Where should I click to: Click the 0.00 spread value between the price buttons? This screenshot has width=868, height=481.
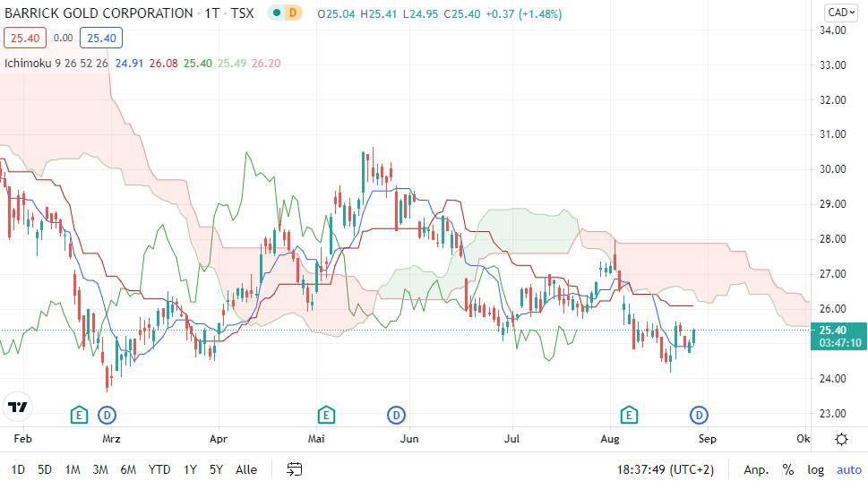pyautogui.click(x=63, y=39)
